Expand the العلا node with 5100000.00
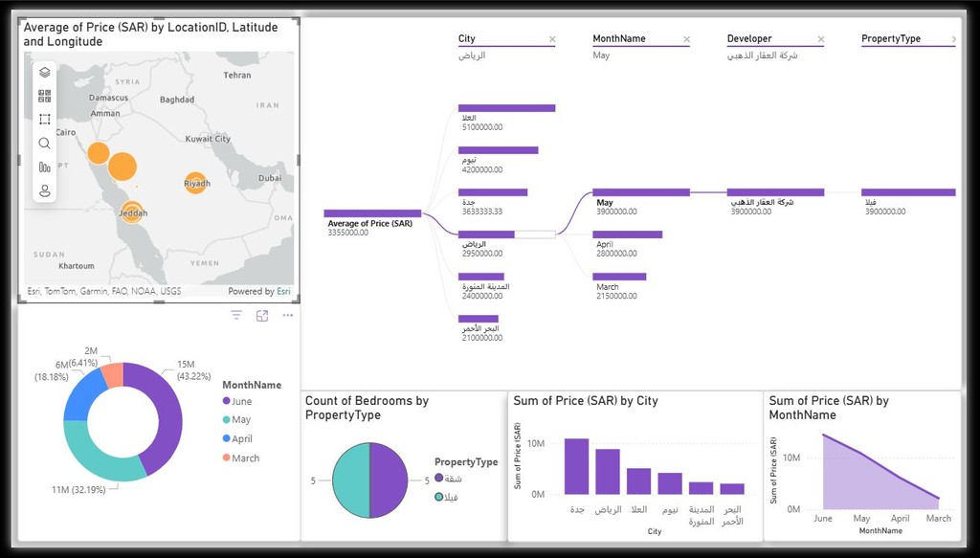The width and height of the screenshot is (980, 558). point(507,108)
